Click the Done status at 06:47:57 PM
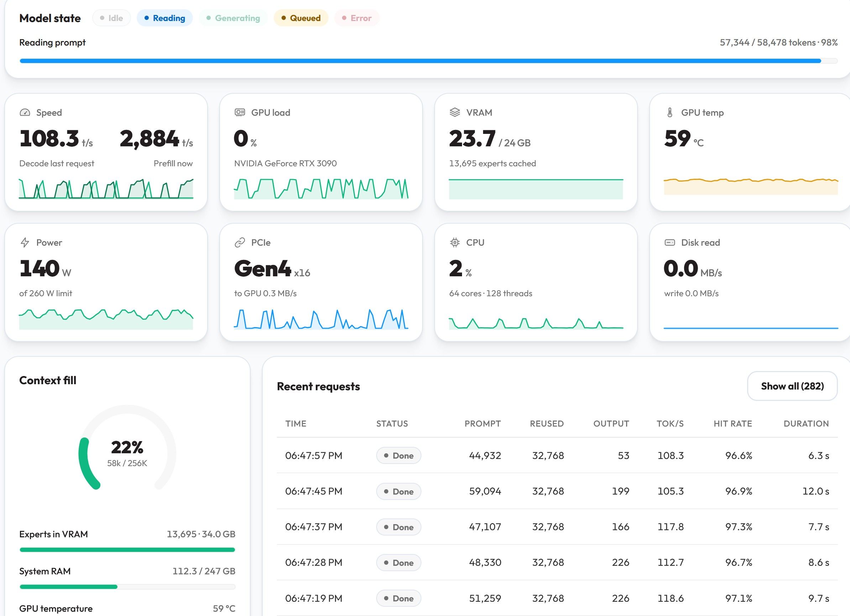 click(x=399, y=455)
